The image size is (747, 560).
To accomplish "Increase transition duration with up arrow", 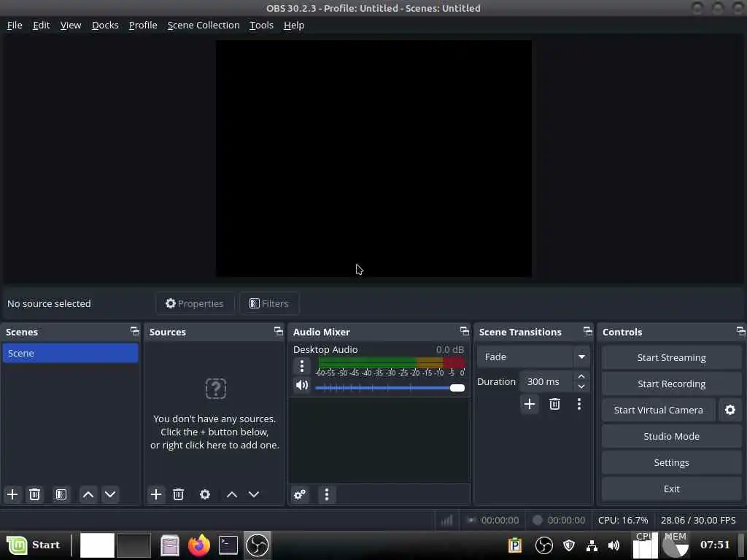I will coord(581,377).
